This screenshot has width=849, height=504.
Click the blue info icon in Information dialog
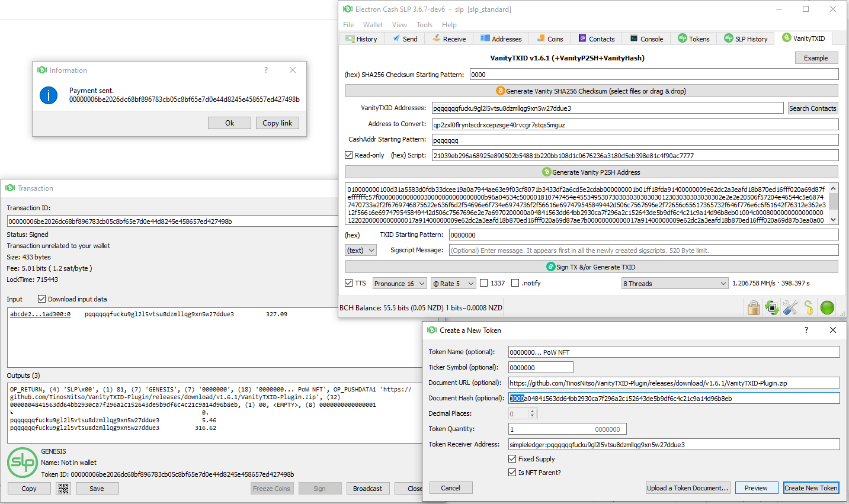[x=49, y=95]
